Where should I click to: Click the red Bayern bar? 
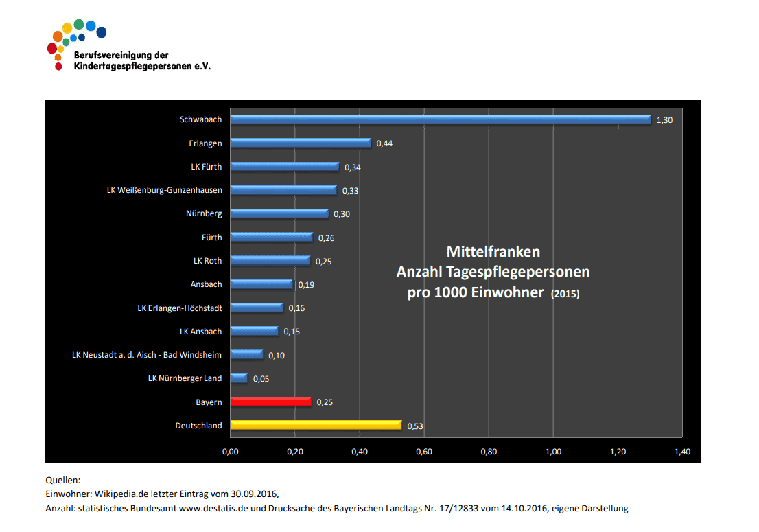pos(270,402)
